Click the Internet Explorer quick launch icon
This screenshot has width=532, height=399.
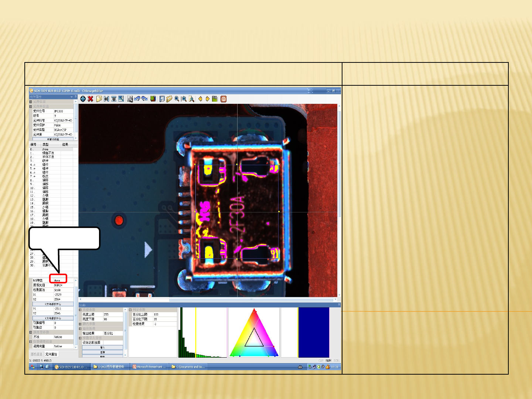(x=47, y=367)
